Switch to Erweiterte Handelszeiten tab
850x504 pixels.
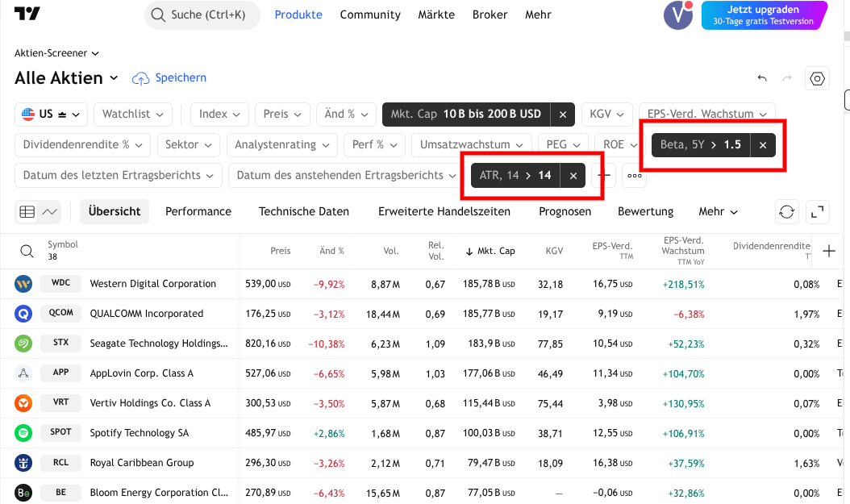pos(444,212)
